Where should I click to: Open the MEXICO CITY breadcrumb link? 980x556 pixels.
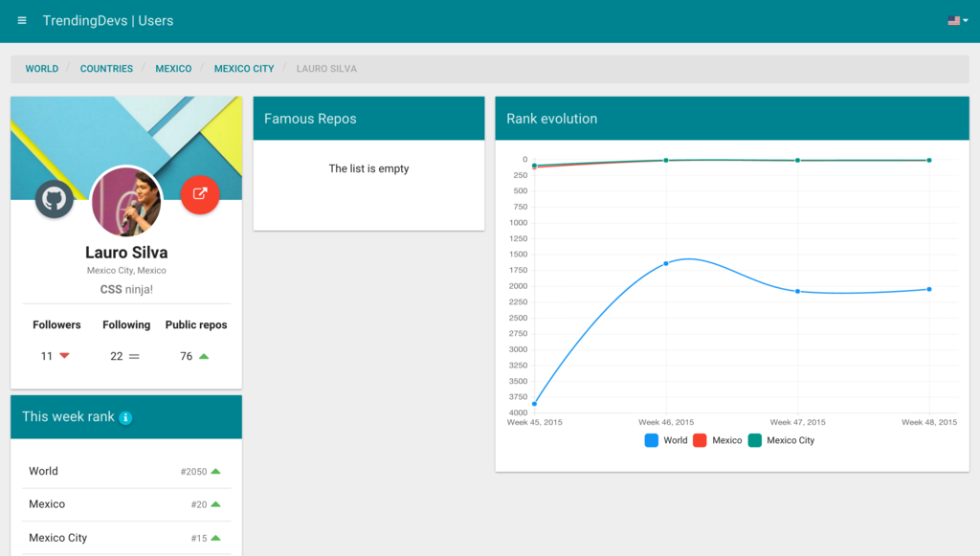click(x=242, y=68)
